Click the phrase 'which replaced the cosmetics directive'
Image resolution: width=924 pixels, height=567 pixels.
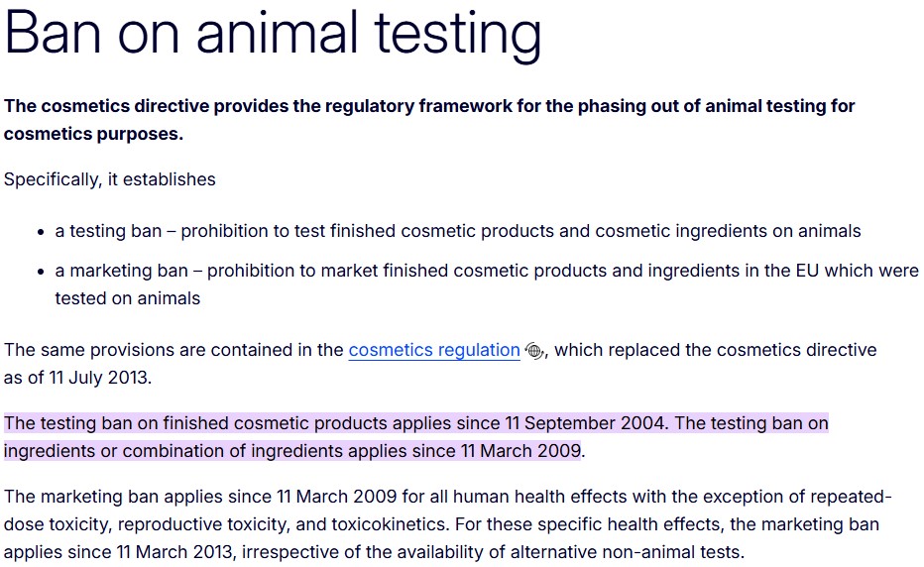pyautogui.click(x=716, y=350)
